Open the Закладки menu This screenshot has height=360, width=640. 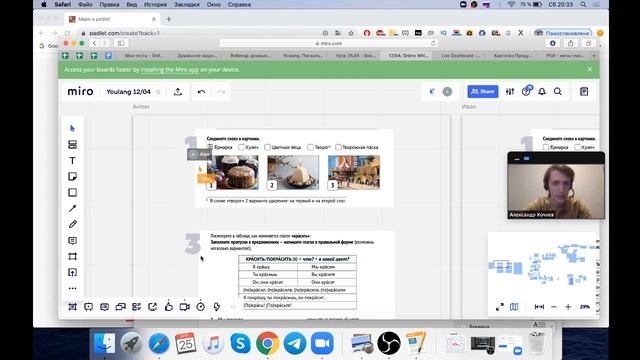[187, 4]
